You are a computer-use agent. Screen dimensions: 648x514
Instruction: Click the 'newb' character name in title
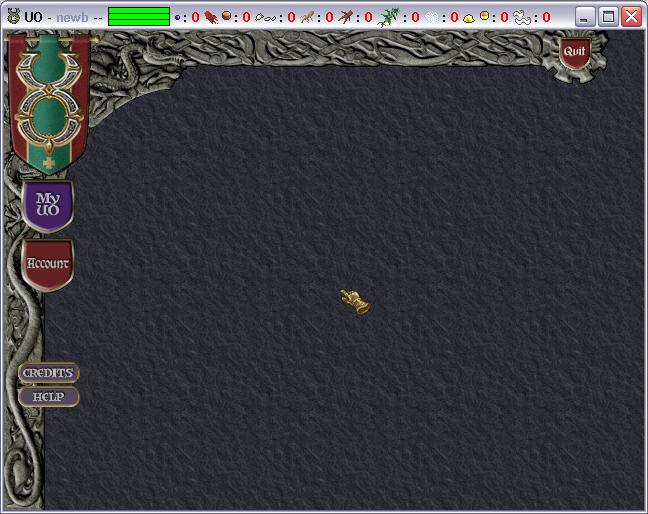coord(72,17)
